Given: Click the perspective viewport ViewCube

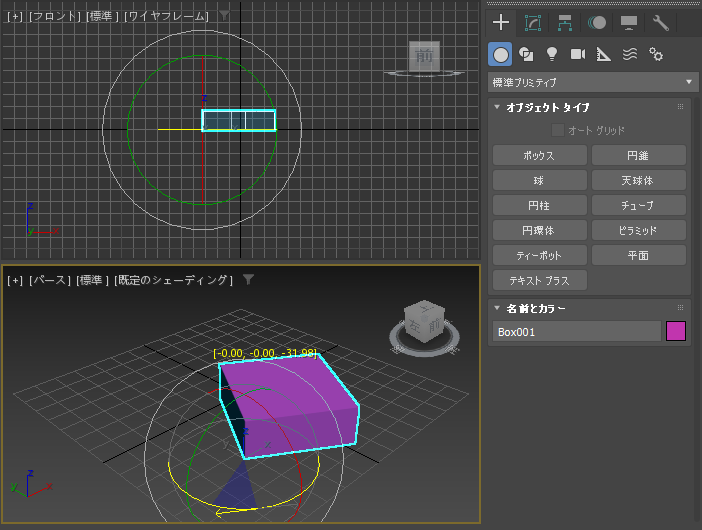Looking at the screenshot, I should [x=424, y=321].
